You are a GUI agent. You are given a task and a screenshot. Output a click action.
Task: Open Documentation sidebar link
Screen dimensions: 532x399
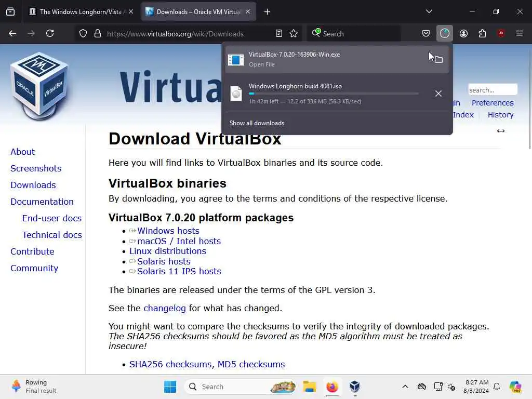point(42,202)
